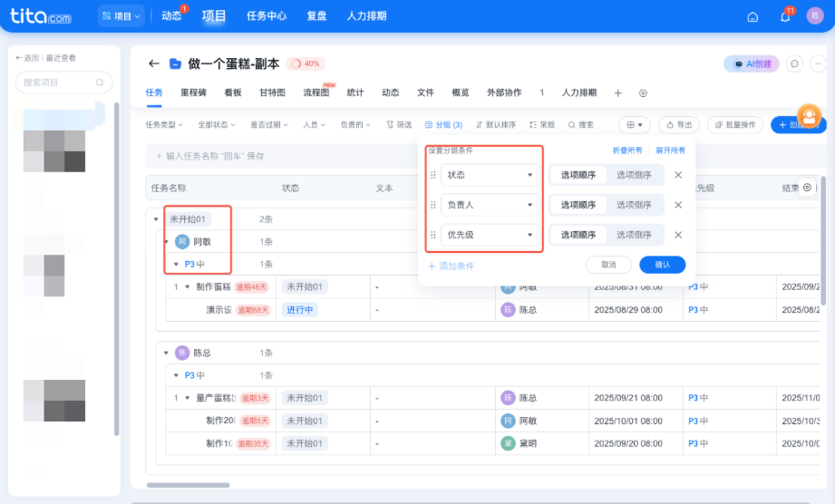Open 全部状态 filter dropdown
This screenshot has height=504, width=835.
[216, 124]
